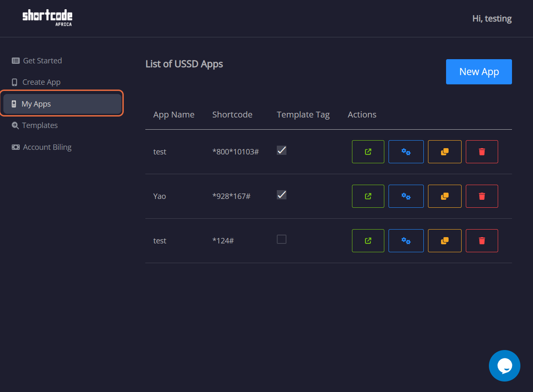Open the Yao app's gear settings
The height and width of the screenshot is (392, 533).
click(x=406, y=196)
